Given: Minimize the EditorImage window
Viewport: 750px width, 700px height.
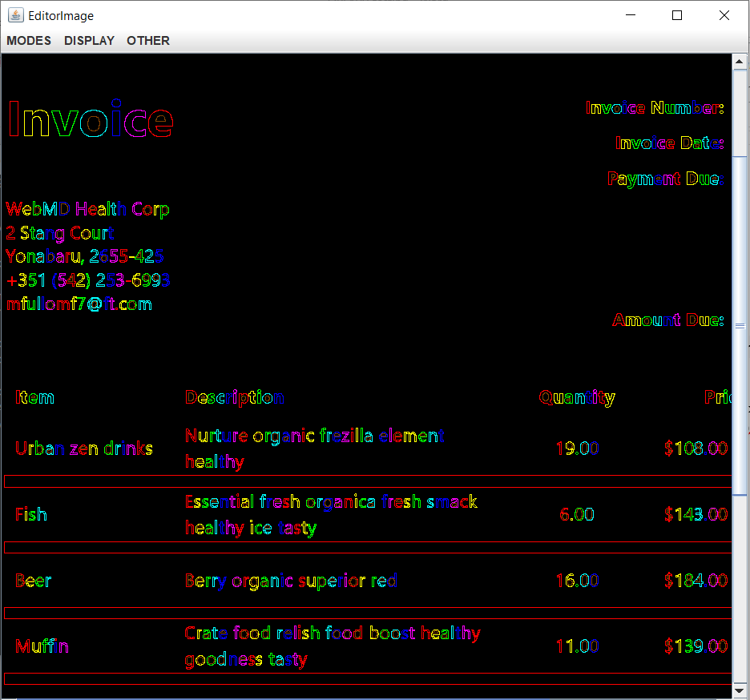Looking at the screenshot, I should click(x=630, y=15).
